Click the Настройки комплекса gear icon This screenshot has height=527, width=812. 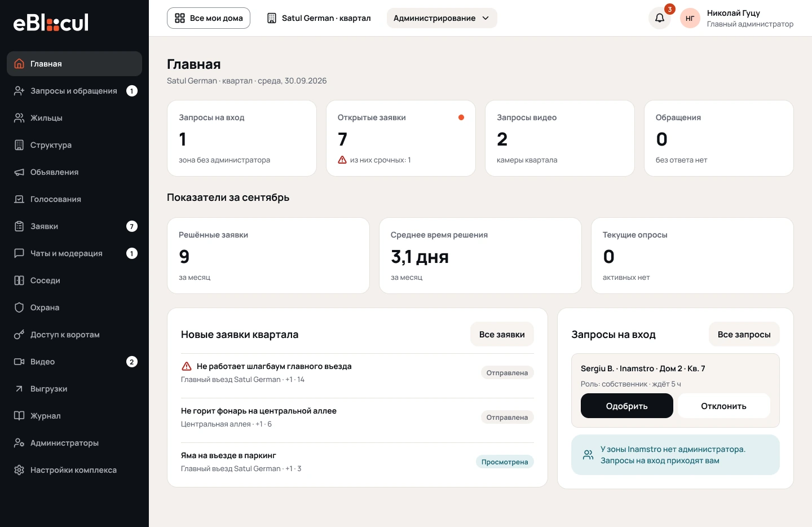[x=19, y=470]
